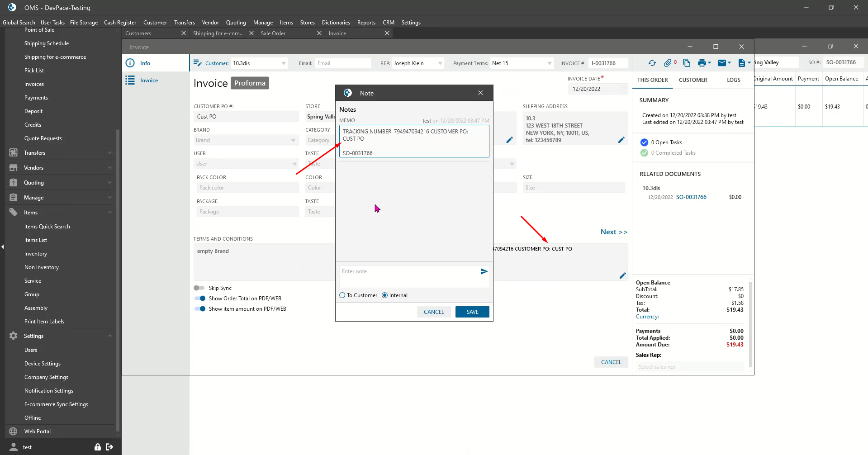Image resolution: width=868 pixels, height=455 pixels.
Task: Switch to the CUSTOMER tab in summary panel
Action: pyautogui.click(x=693, y=80)
